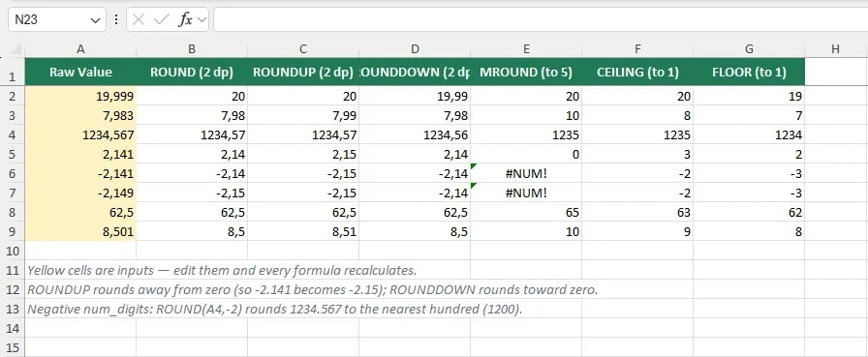Open the Name Box dropdown arrow

click(95, 20)
